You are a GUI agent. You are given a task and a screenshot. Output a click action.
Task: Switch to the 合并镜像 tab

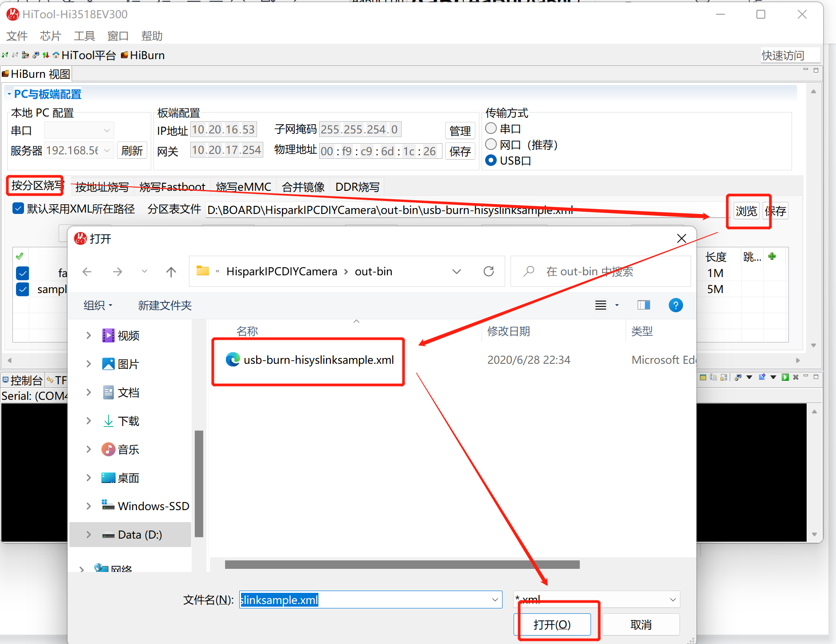click(x=303, y=187)
